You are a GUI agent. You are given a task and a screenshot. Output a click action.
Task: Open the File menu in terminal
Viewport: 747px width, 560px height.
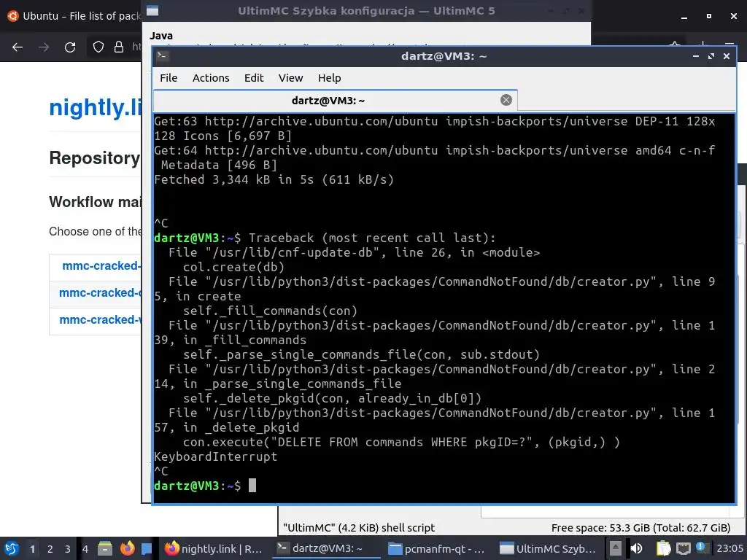169,77
